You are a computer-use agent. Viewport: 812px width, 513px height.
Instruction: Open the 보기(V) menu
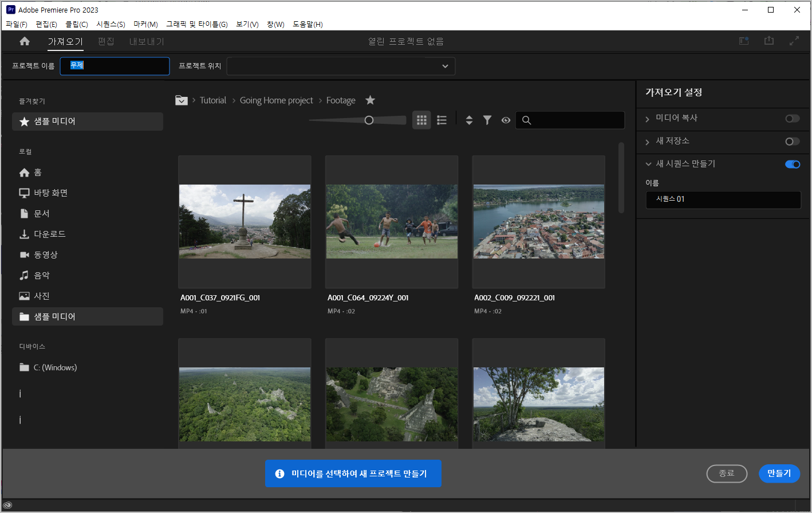(x=247, y=25)
